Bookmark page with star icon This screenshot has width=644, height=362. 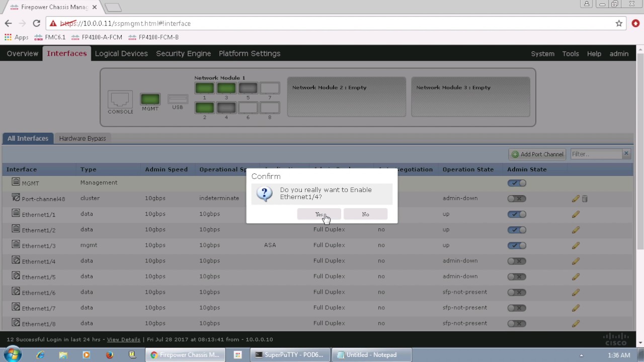click(x=619, y=23)
